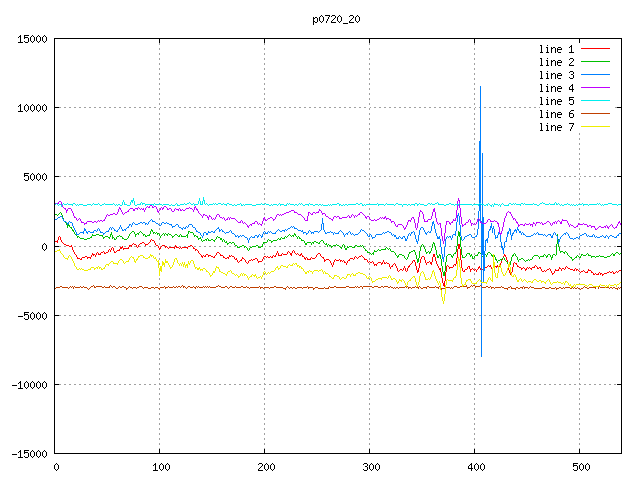Screen dimensions: 640x480
Task: Select the "line 2" legend label
Action: [557, 62]
